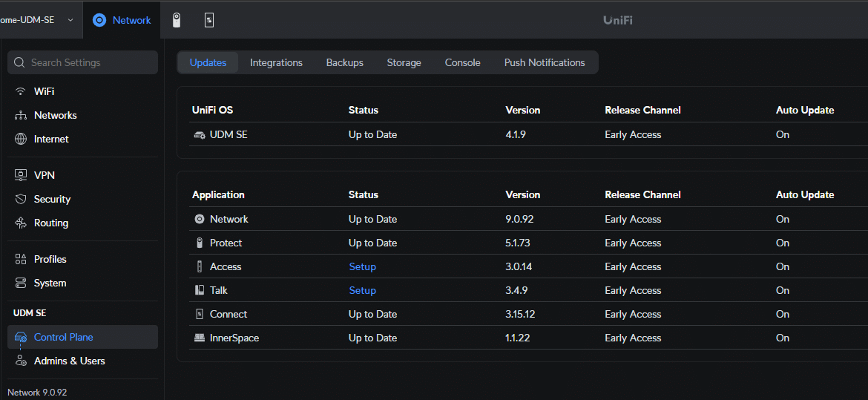Click the WiFi icon in sidebar
This screenshot has height=400, width=868.
point(21,91)
